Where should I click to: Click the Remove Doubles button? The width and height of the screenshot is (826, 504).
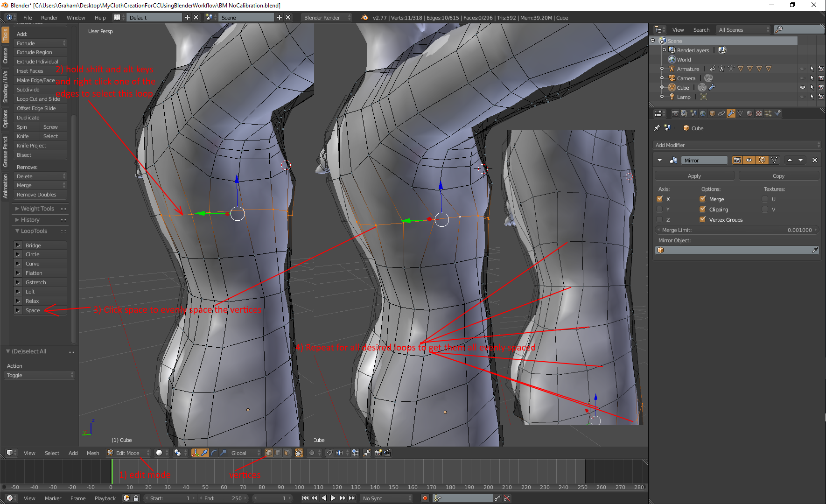point(40,195)
